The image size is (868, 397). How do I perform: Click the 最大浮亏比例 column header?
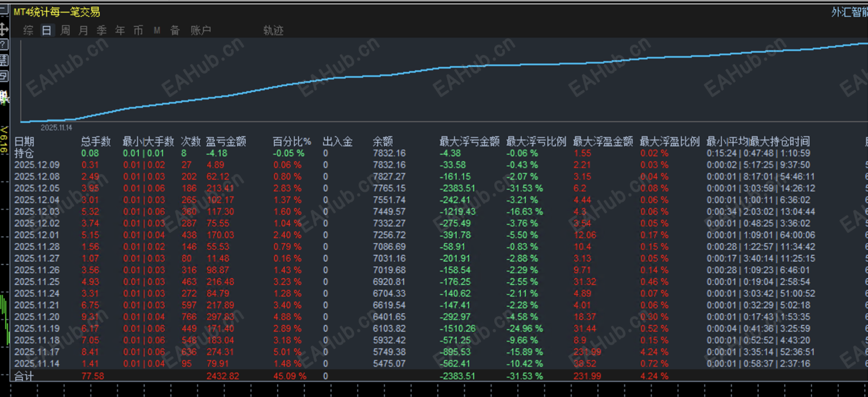[x=536, y=142]
